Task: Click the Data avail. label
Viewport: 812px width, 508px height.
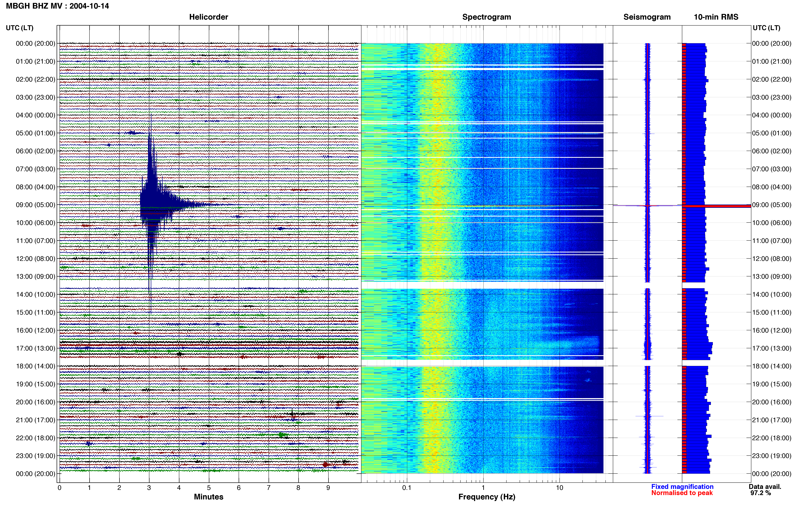Action: coord(765,486)
